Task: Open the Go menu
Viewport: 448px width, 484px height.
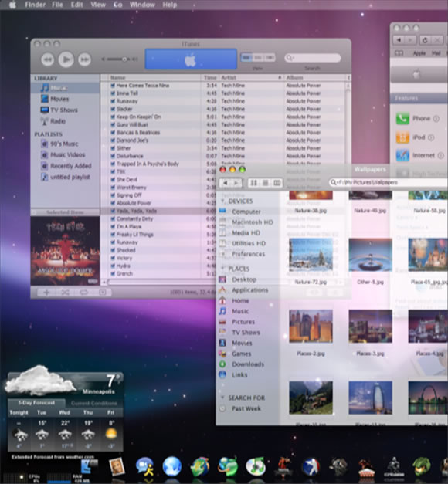Action: pyautogui.click(x=117, y=5)
